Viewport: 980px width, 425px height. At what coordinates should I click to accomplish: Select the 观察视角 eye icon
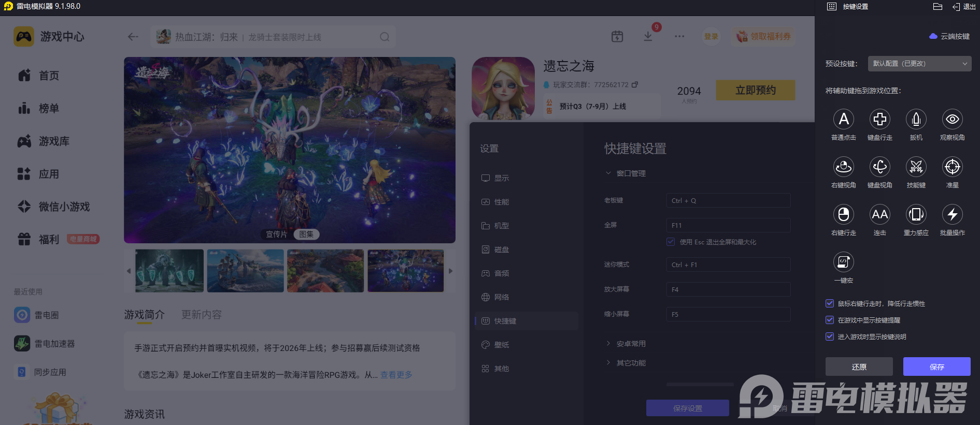(x=952, y=119)
